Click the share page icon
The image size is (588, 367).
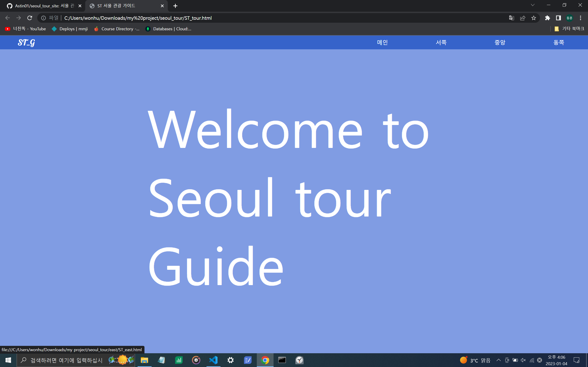[523, 18]
